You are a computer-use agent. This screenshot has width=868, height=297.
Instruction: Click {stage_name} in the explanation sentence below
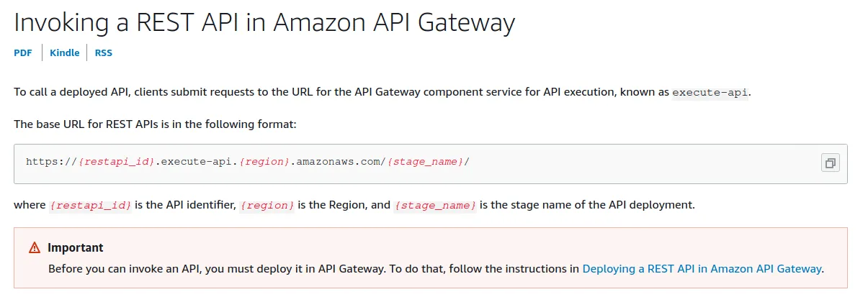[435, 205]
